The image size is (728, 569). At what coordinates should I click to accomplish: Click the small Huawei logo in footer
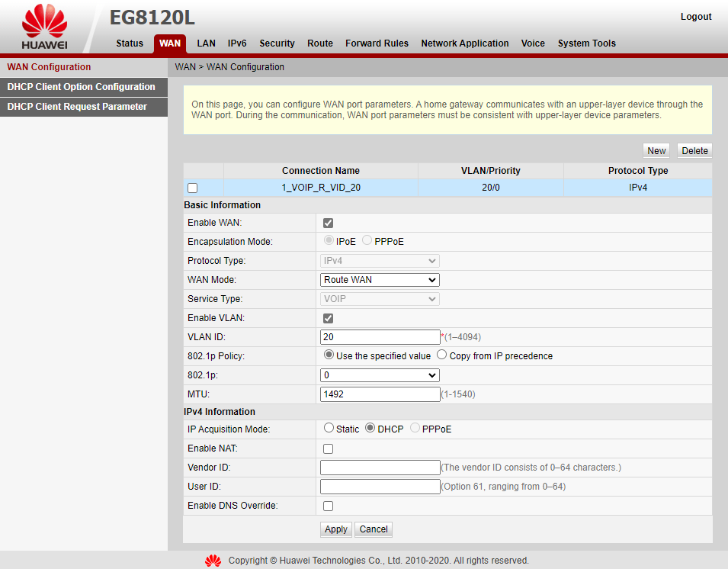213,561
